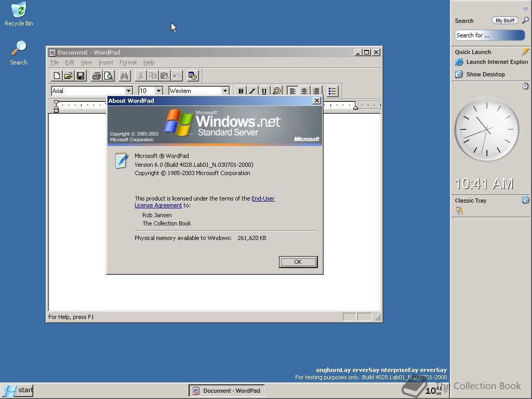Click OK in About WordPad dialog
Image resolution: width=532 pixels, height=399 pixels.
click(298, 262)
